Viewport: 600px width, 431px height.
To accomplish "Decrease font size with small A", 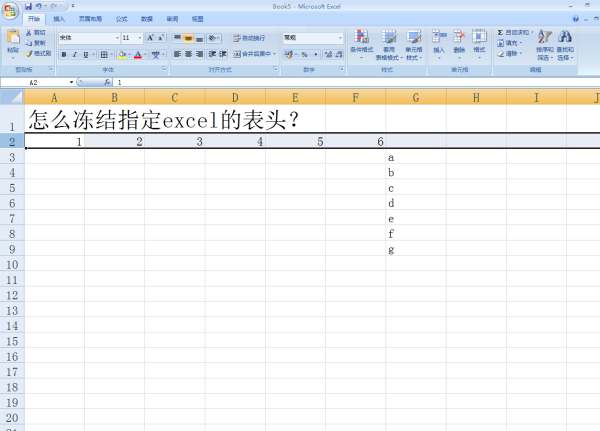I will [161, 38].
